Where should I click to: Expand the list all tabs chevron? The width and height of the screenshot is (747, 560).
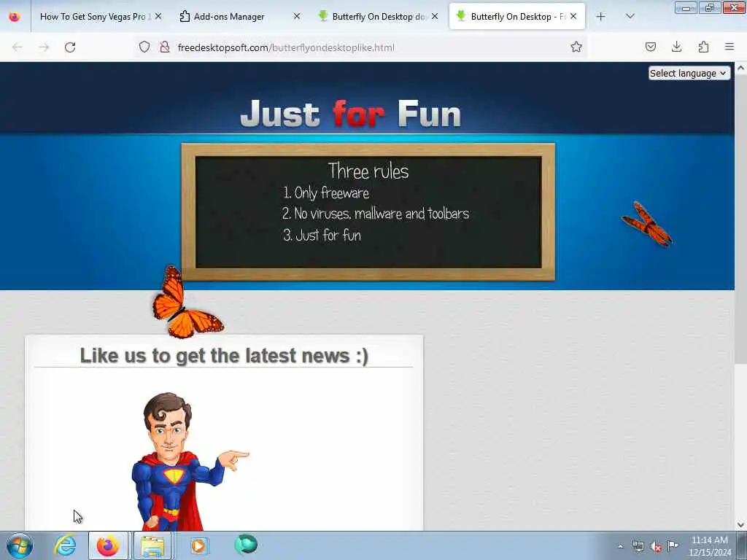[630, 17]
